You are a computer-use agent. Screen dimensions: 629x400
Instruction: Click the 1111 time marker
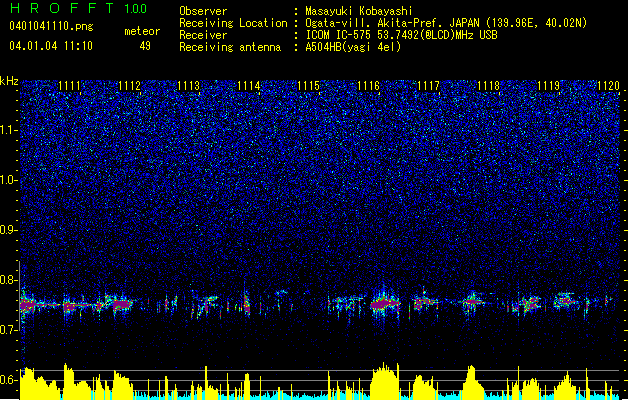click(69, 86)
